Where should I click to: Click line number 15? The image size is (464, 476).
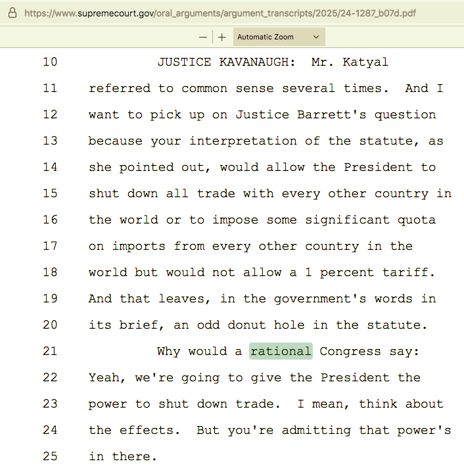[x=50, y=193]
